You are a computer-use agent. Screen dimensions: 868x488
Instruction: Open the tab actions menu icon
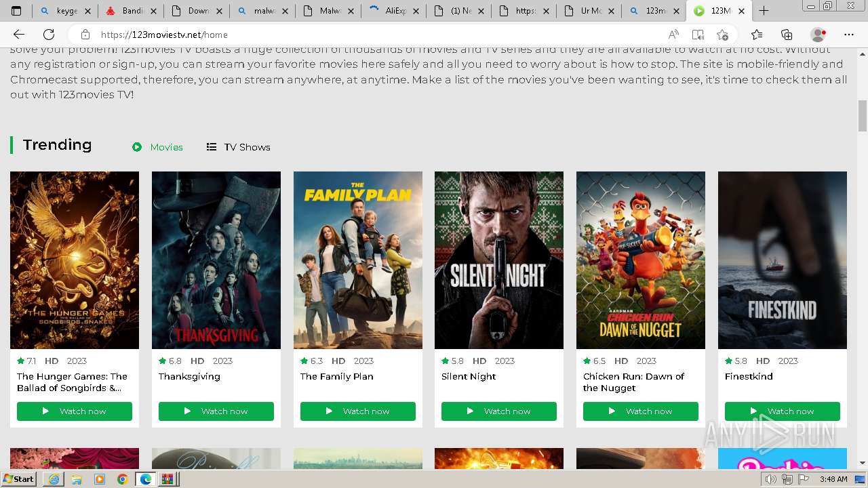16,11
